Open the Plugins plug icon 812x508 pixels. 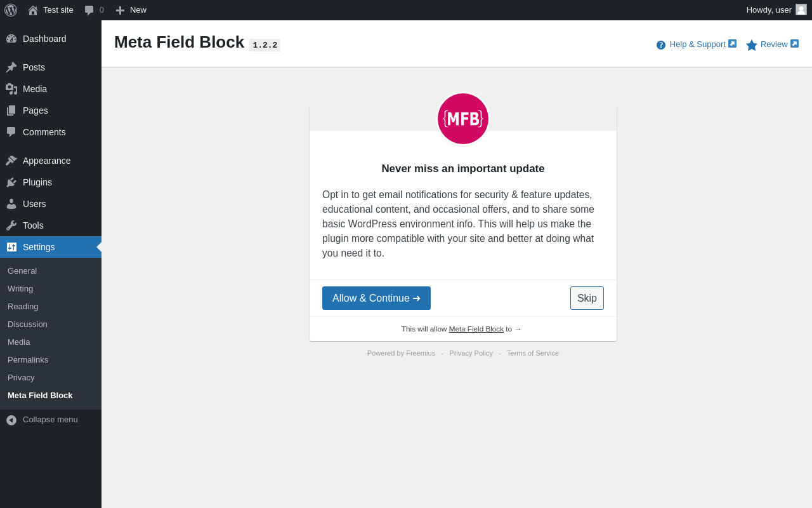(11, 182)
